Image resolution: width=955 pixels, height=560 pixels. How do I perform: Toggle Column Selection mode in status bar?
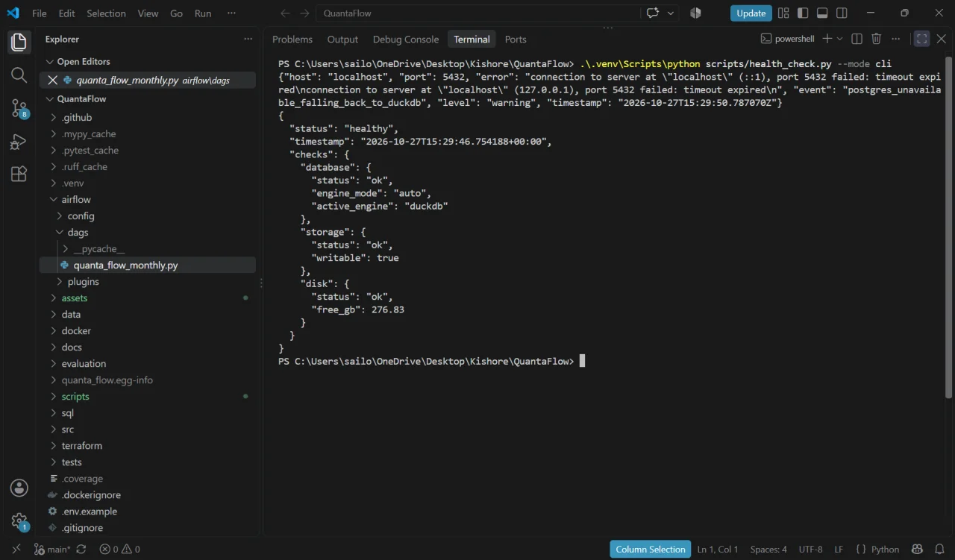coord(651,550)
